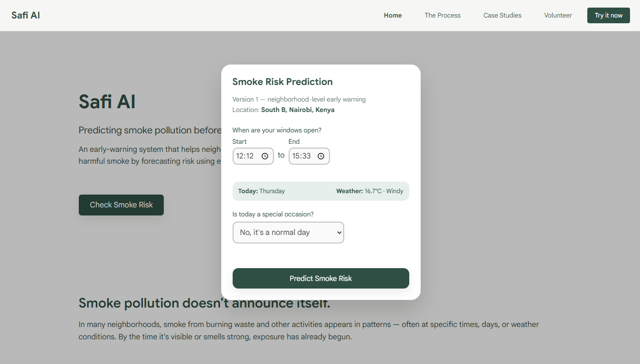Open The Process page
This screenshot has width=640, height=364.
tap(442, 15)
